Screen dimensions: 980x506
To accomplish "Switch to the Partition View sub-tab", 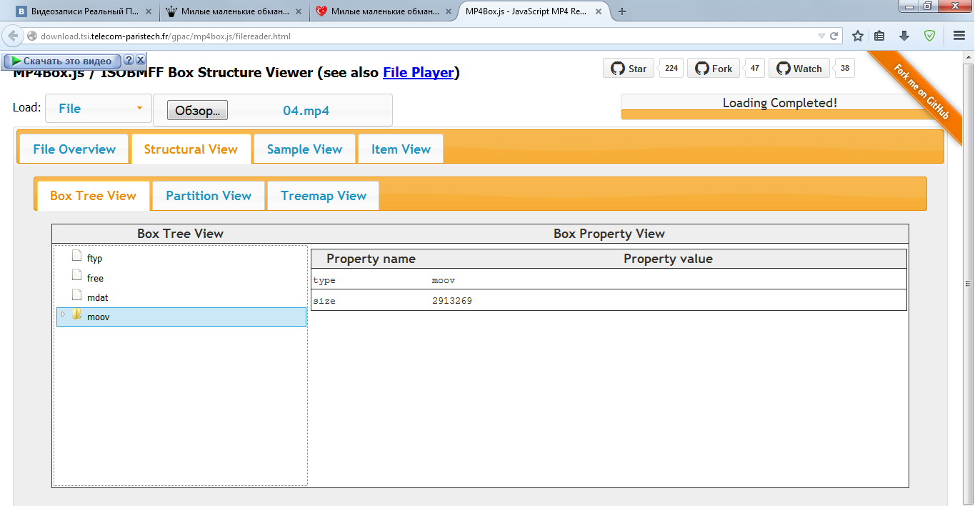I will tap(209, 196).
